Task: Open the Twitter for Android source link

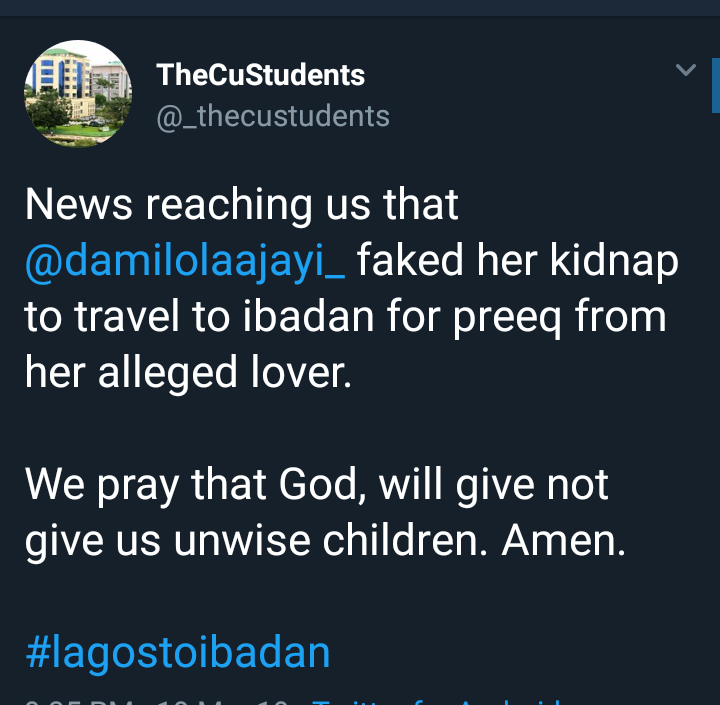Action: click(x=430, y=699)
